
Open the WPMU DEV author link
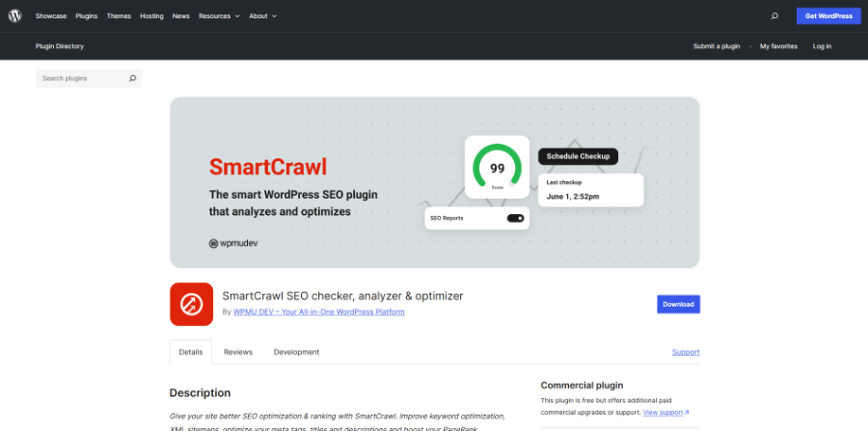[x=319, y=312]
